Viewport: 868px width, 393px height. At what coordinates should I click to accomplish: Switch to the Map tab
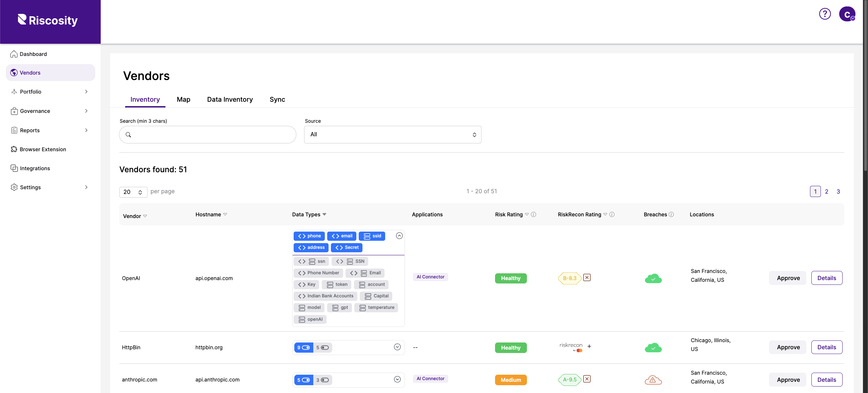pos(183,100)
